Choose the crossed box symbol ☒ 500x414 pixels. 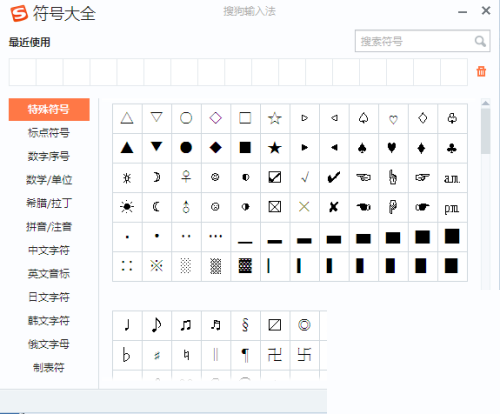pos(275,207)
